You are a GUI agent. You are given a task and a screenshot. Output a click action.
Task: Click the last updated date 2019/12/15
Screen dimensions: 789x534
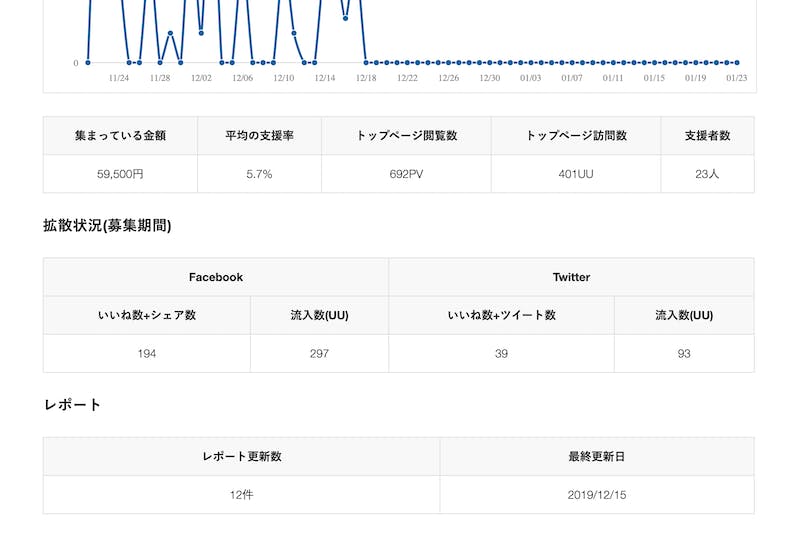597,495
